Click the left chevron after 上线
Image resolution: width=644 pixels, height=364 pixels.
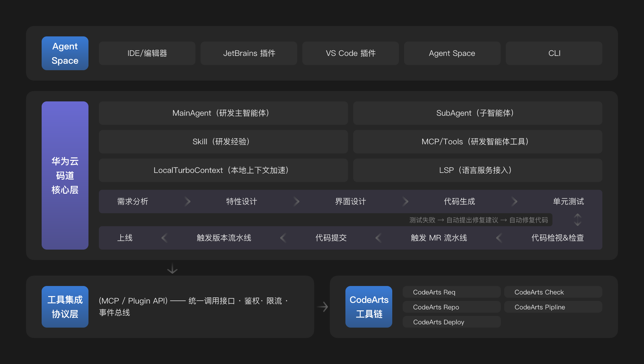pos(165,238)
